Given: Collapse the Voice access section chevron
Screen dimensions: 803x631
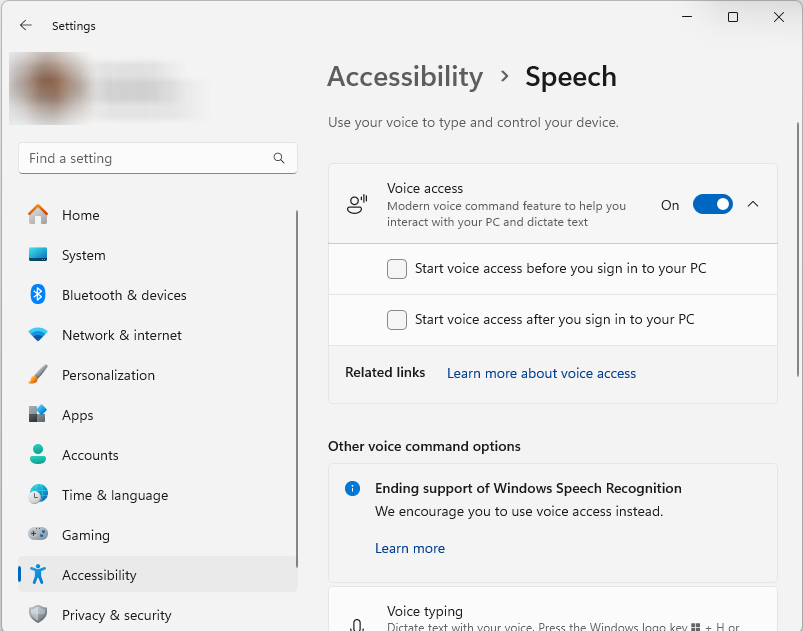Looking at the screenshot, I should point(753,204).
